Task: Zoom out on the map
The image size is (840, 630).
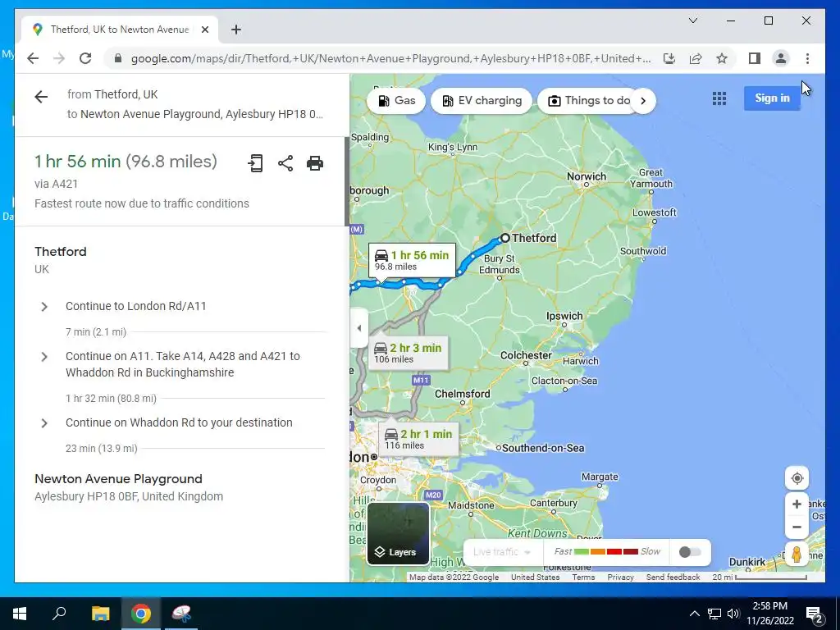Action: pos(797,527)
